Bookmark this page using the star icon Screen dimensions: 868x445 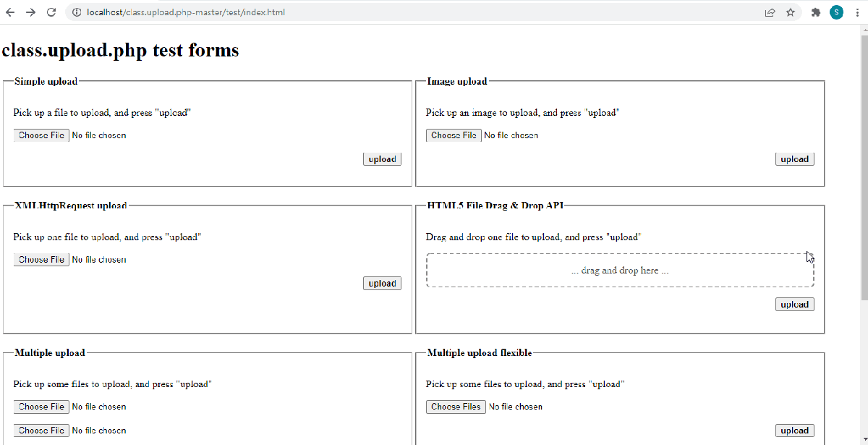(x=790, y=12)
